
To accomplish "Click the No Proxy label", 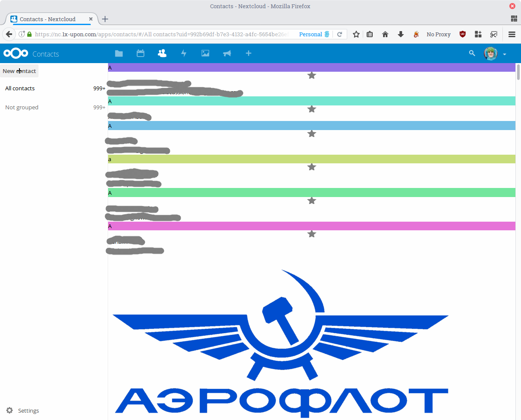I will [438, 34].
